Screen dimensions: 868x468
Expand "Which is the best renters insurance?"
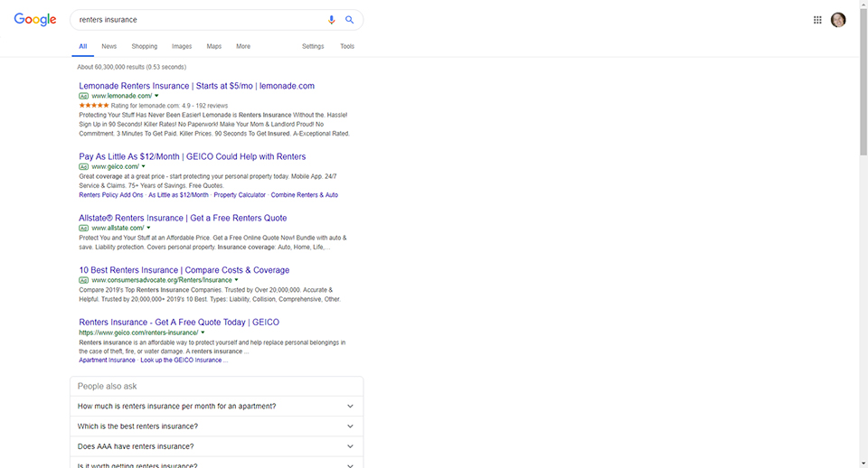[x=216, y=426]
